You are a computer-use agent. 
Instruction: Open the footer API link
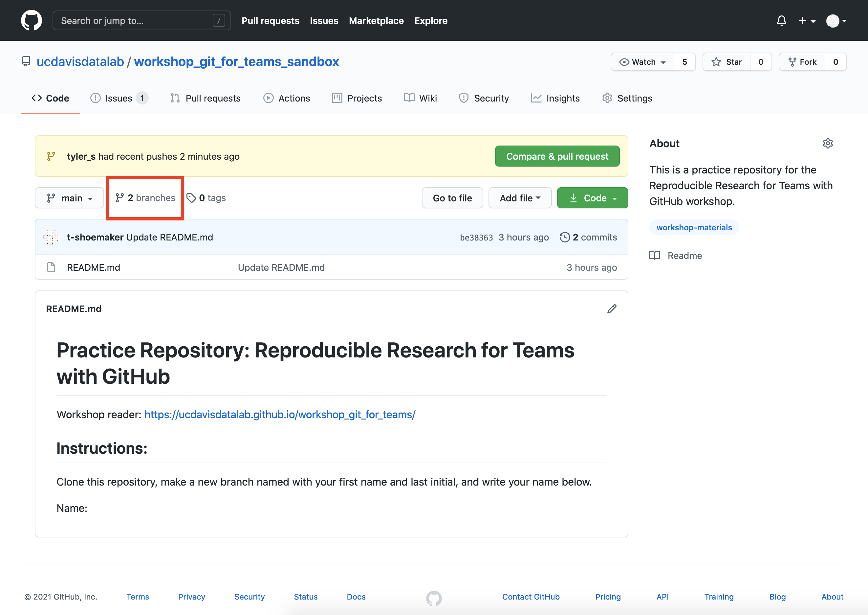[x=662, y=597]
